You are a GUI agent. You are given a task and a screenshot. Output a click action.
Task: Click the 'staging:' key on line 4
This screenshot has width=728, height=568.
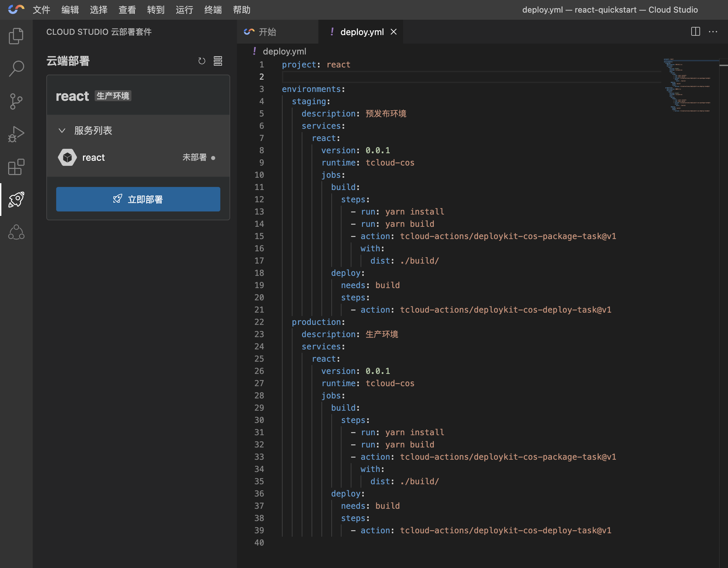click(x=311, y=101)
